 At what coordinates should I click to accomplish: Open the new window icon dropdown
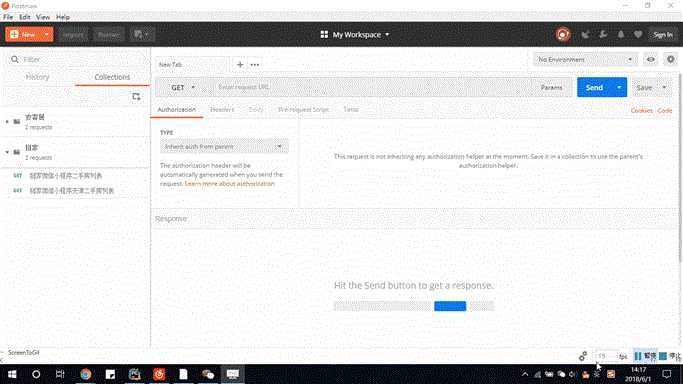[142, 34]
